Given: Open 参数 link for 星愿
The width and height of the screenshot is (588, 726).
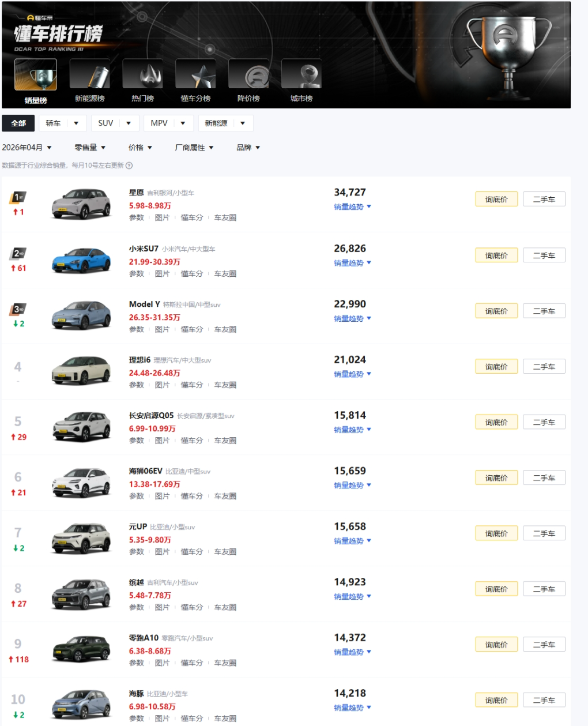Looking at the screenshot, I should pyautogui.click(x=137, y=217).
